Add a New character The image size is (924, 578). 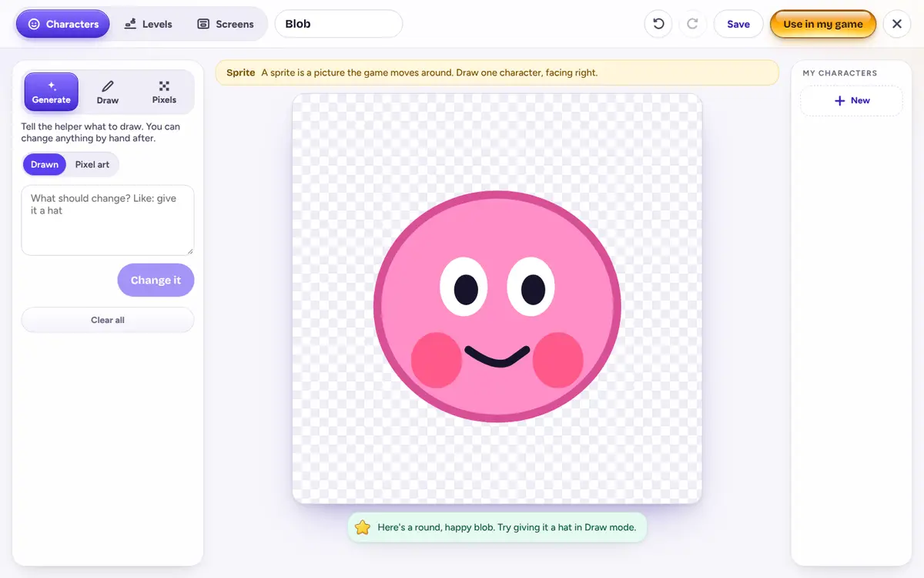[x=852, y=101]
